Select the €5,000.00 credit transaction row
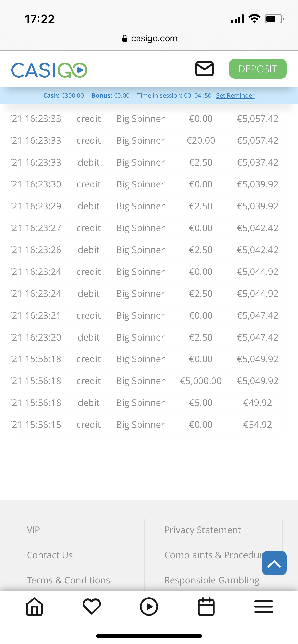Image resolution: width=298 pixels, height=644 pixels. coord(149,381)
